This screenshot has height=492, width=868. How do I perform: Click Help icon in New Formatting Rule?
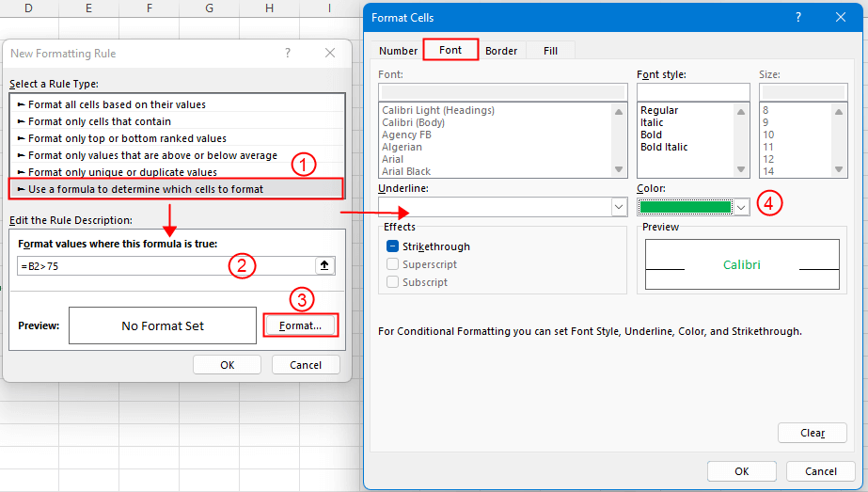(x=288, y=54)
